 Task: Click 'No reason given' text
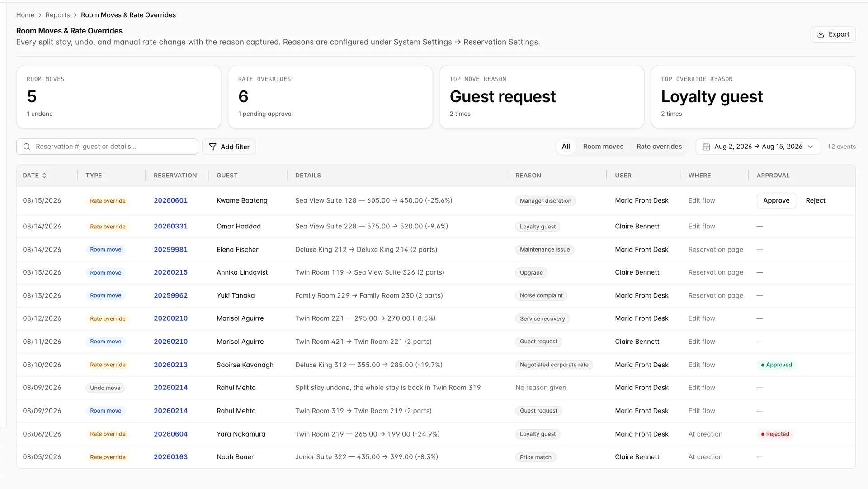(x=541, y=388)
